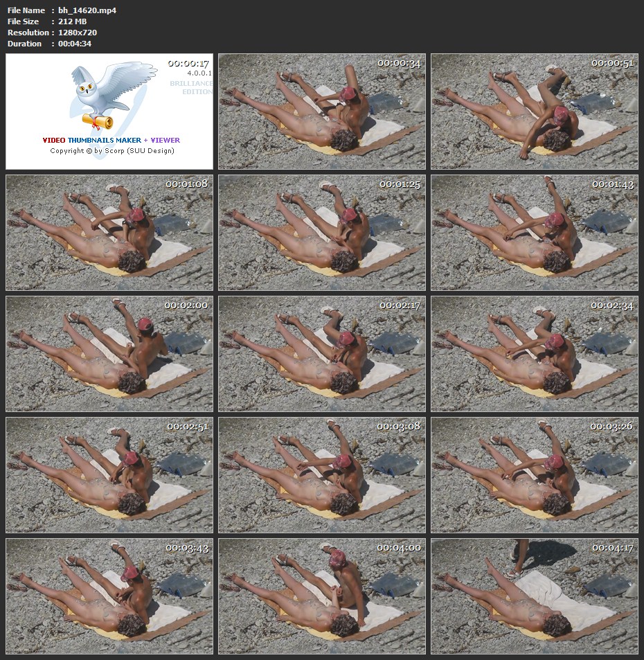Click the thumbnail at timestamp 00:03:08
Image resolution: width=644 pixels, height=660 pixels.
[322, 475]
